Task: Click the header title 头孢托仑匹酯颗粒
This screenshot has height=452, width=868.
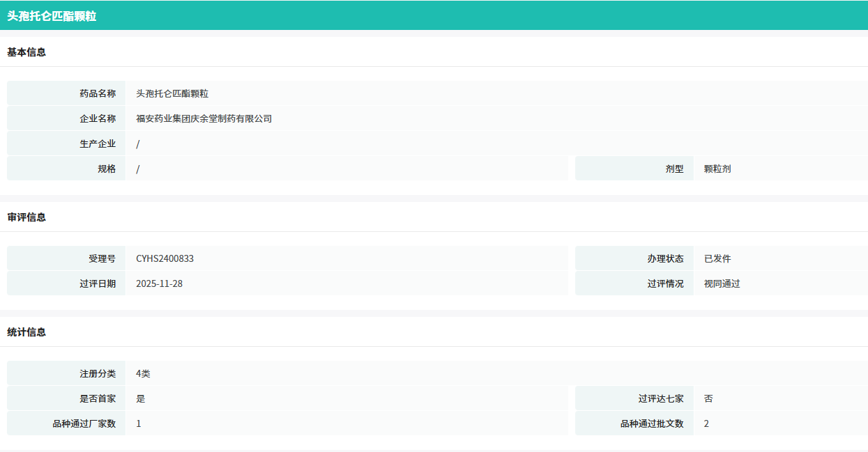Action: coord(52,16)
